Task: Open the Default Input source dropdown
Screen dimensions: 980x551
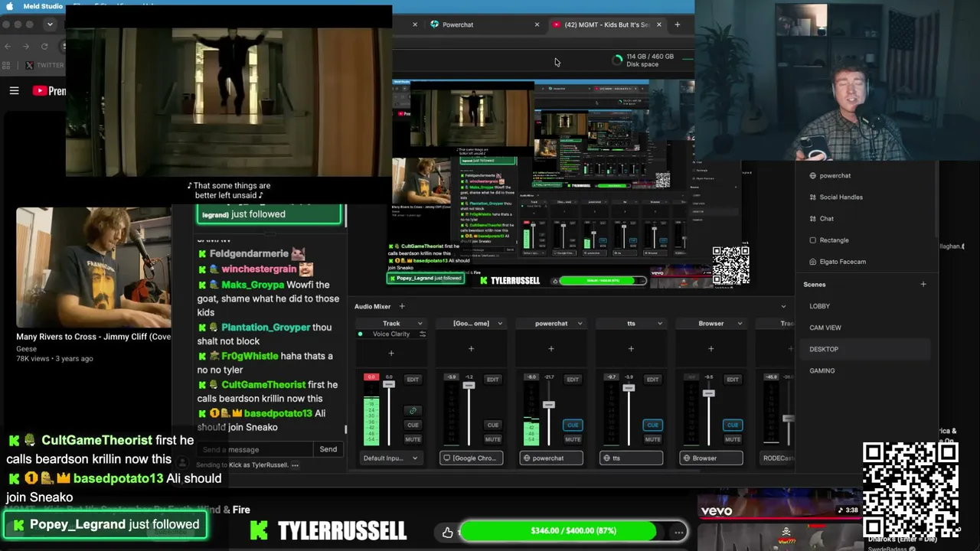Action: coord(391,458)
